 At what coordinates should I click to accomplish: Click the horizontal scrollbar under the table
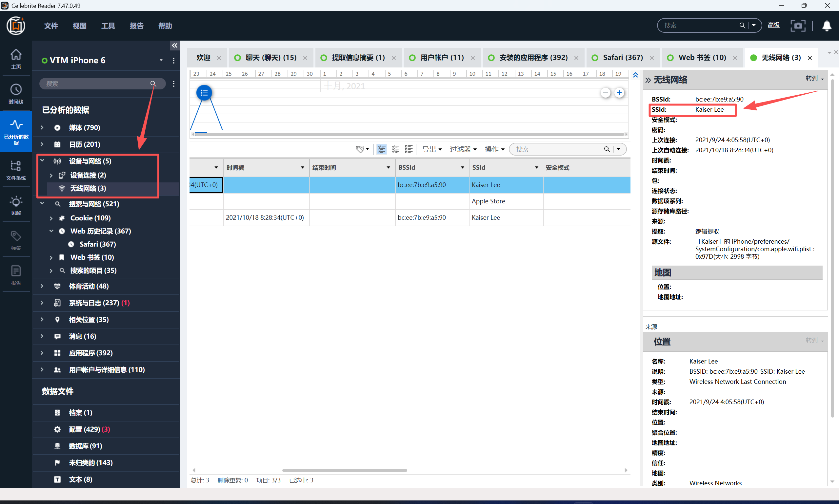[x=344, y=470]
